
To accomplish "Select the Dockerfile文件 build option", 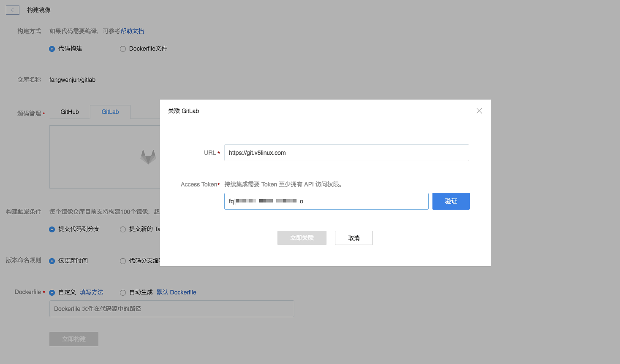I will pyautogui.click(x=123, y=49).
